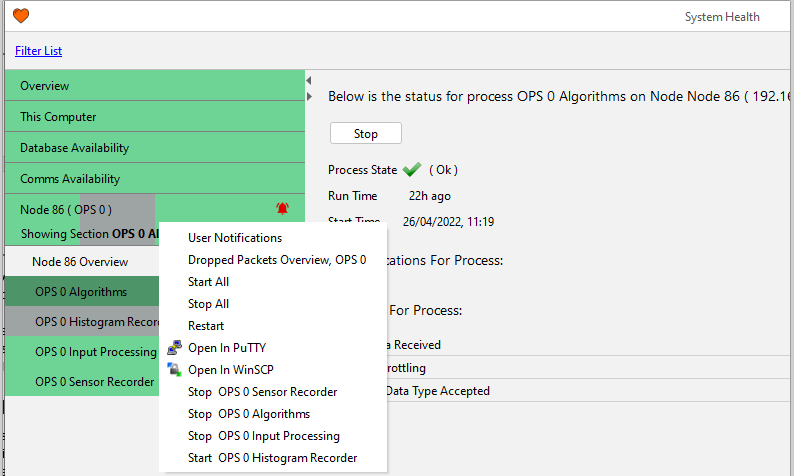Choose Dropped Packets Overview, OPS 0
This screenshot has width=794, height=476.
coord(277,260)
